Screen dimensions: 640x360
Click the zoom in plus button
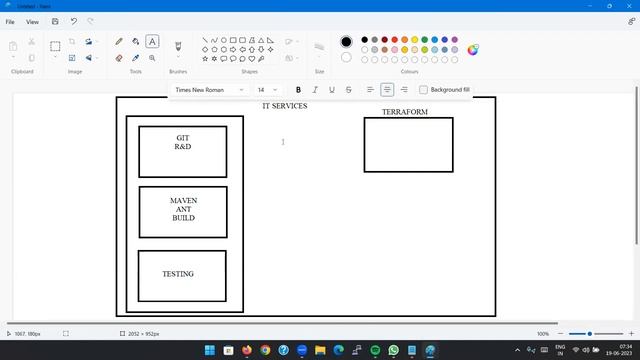point(631,333)
